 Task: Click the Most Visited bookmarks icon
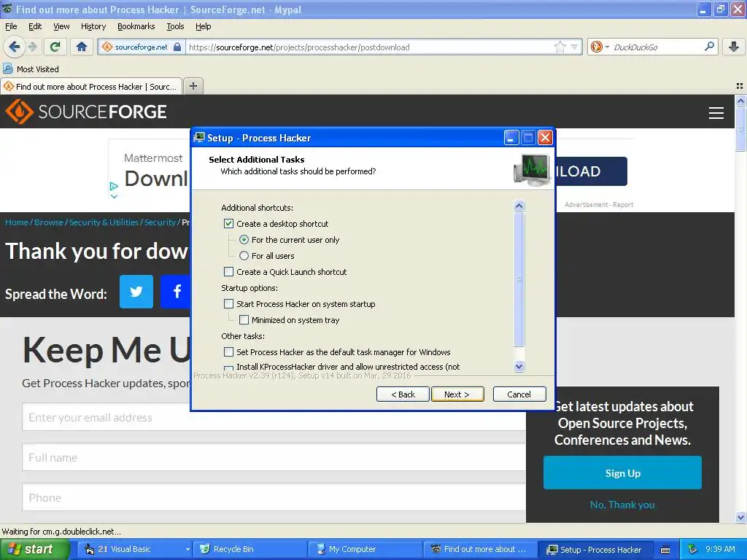(8, 69)
